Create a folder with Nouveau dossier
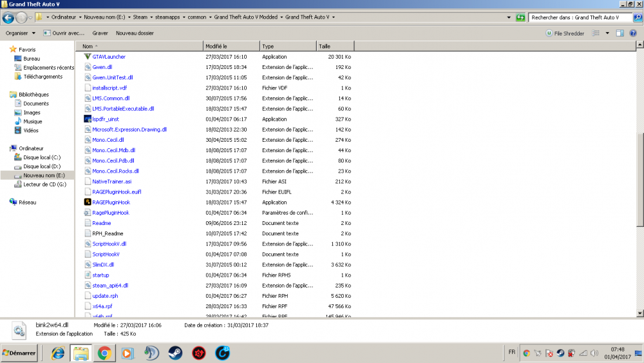This screenshot has height=363, width=644. tap(135, 34)
